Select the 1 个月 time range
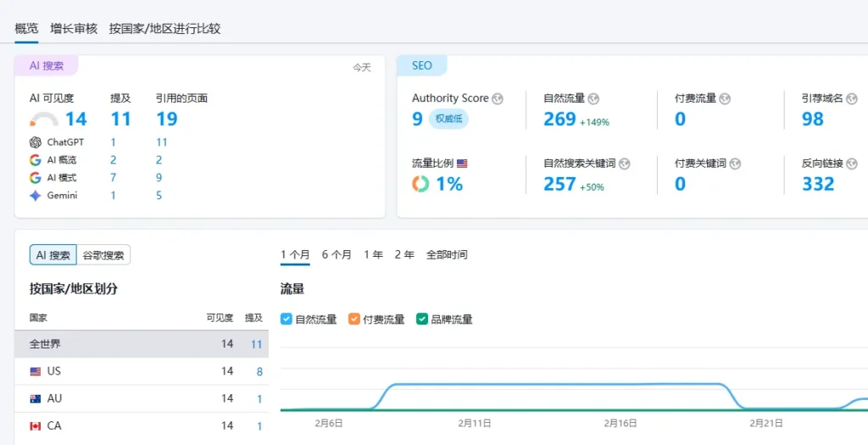The height and width of the screenshot is (445, 868). pos(295,254)
